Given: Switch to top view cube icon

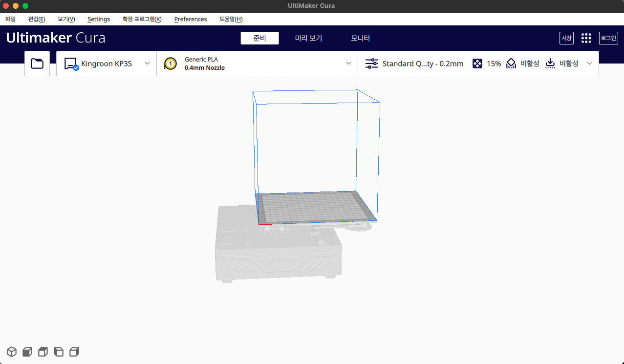Looking at the screenshot, I should coord(43,351).
